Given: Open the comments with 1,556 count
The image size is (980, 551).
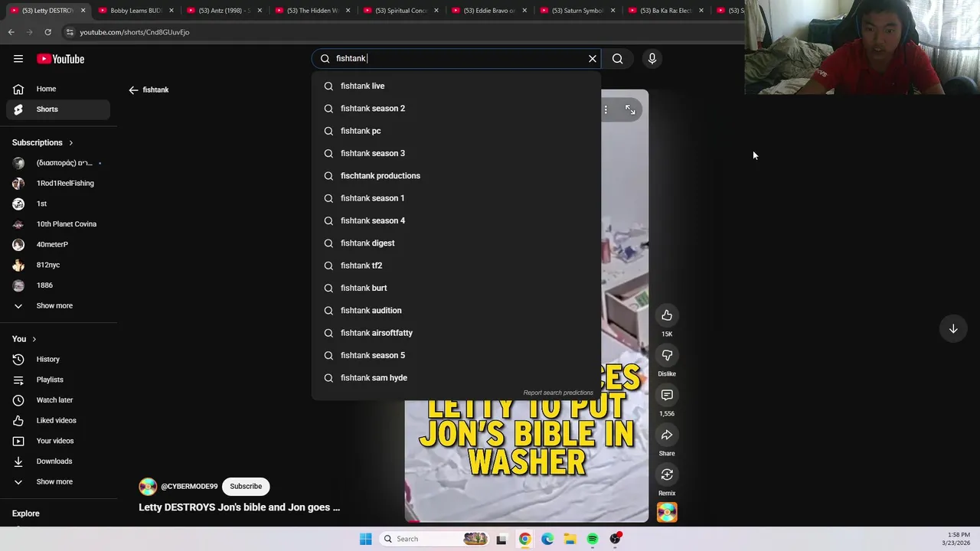Looking at the screenshot, I should coord(667,395).
